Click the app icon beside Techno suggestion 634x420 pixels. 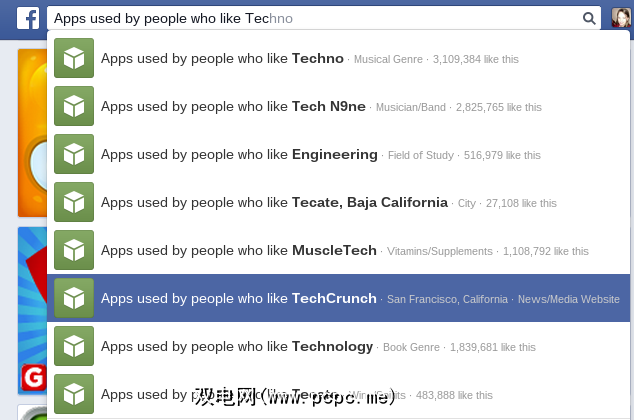click(74, 58)
